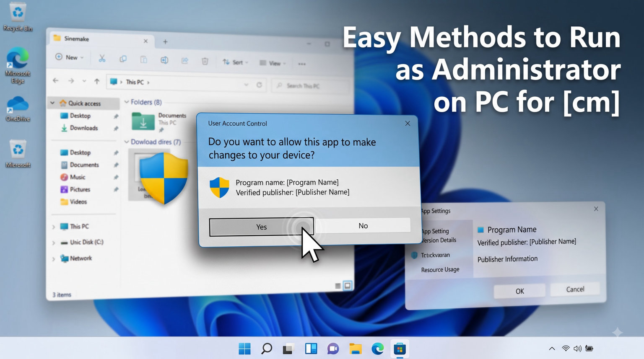This screenshot has width=644, height=359.
Task: Expand the This PC tree node
Action: (53, 227)
